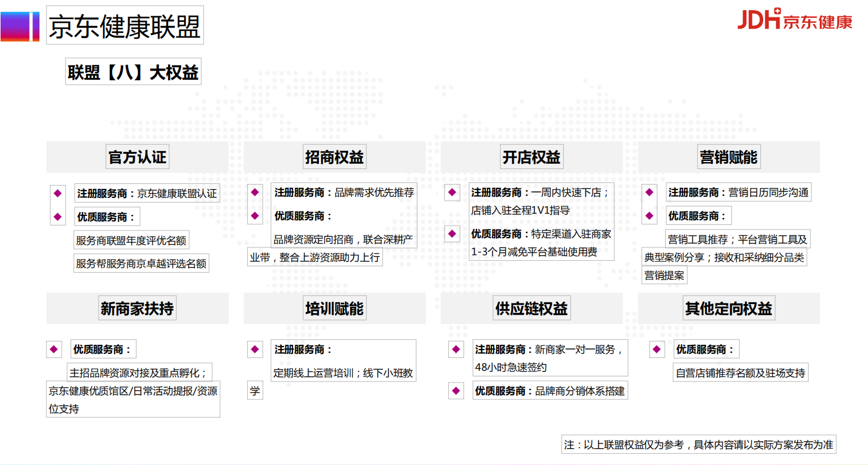The width and height of the screenshot is (868, 465).
Task: Select 注册服务商 label under 培训赋能
Action: point(304,349)
